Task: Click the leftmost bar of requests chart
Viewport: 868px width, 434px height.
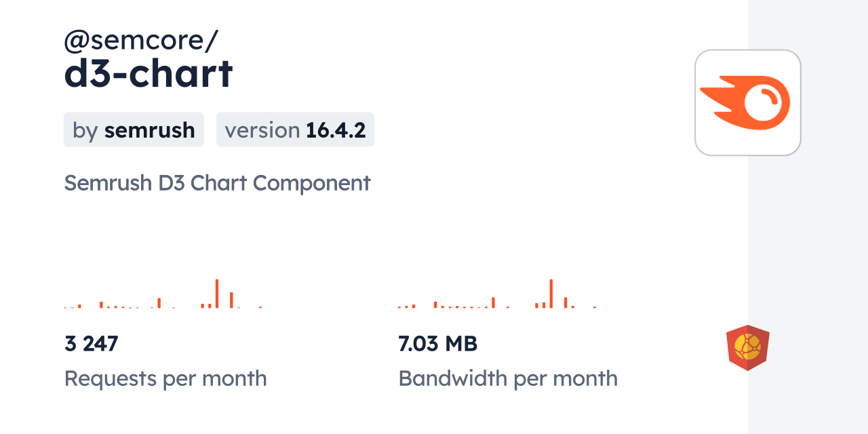Action: click(x=66, y=307)
